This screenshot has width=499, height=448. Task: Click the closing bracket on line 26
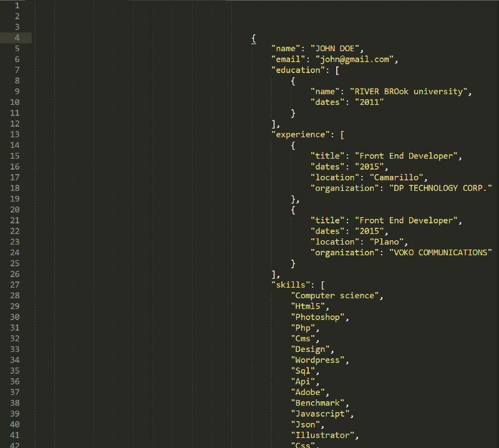click(273, 274)
